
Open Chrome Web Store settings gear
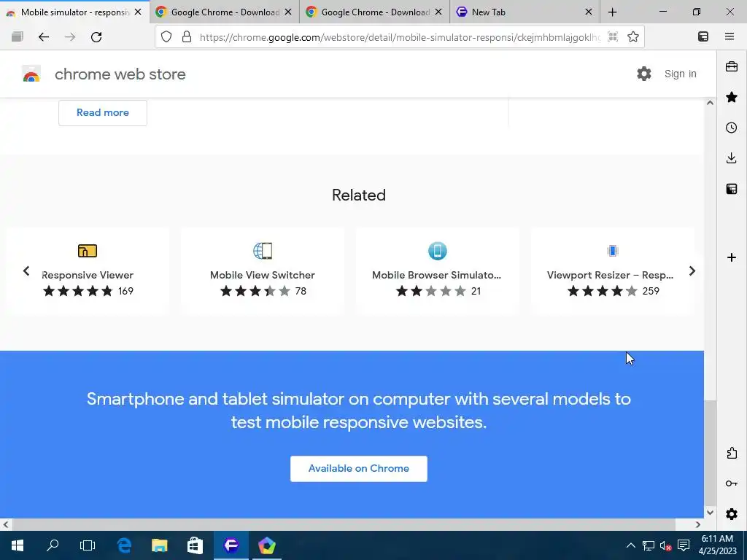tap(644, 74)
